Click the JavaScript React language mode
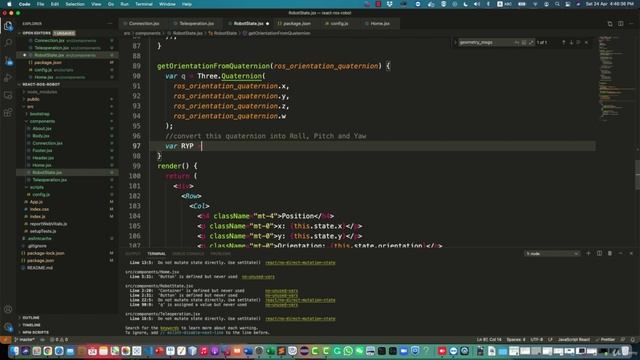Image resolution: width=640 pixels, height=360 pixels. tap(573, 340)
